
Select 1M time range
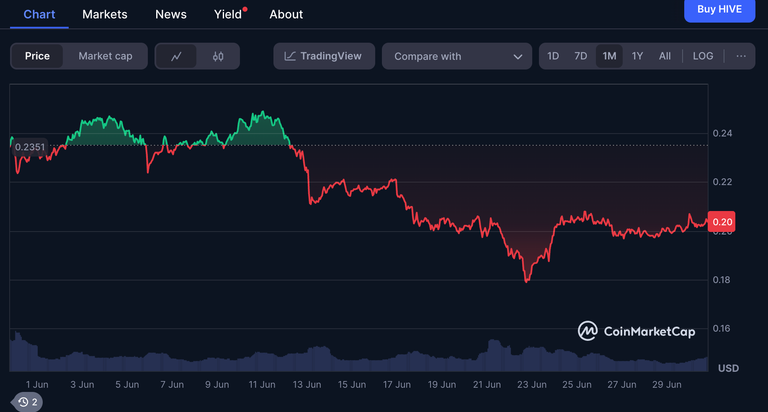pyautogui.click(x=609, y=56)
